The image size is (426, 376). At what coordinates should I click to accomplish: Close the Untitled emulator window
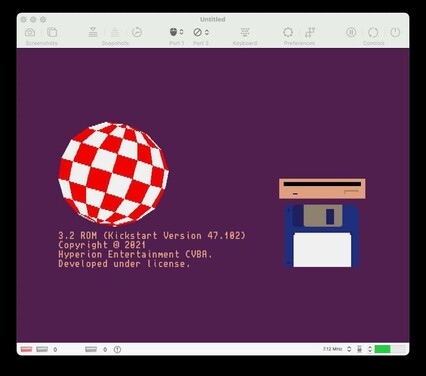(x=24, y=20)
